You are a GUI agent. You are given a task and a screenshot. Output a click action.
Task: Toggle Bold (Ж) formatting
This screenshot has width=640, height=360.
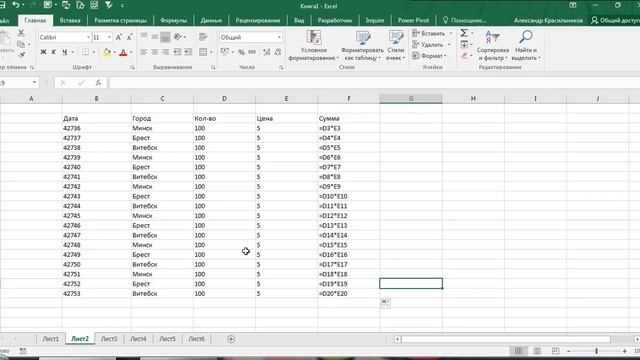point(43,52)
